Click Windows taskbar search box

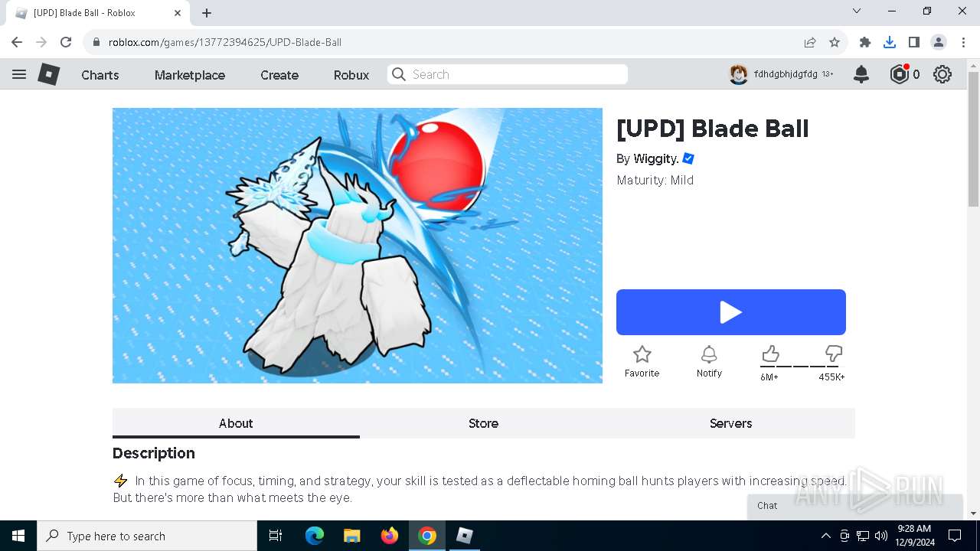(x=147, y=536)
